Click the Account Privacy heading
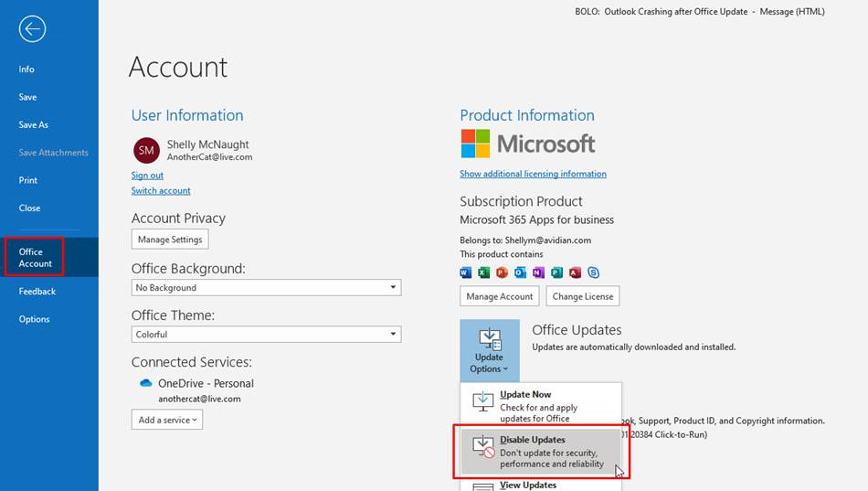 click(x=178, y=219)
